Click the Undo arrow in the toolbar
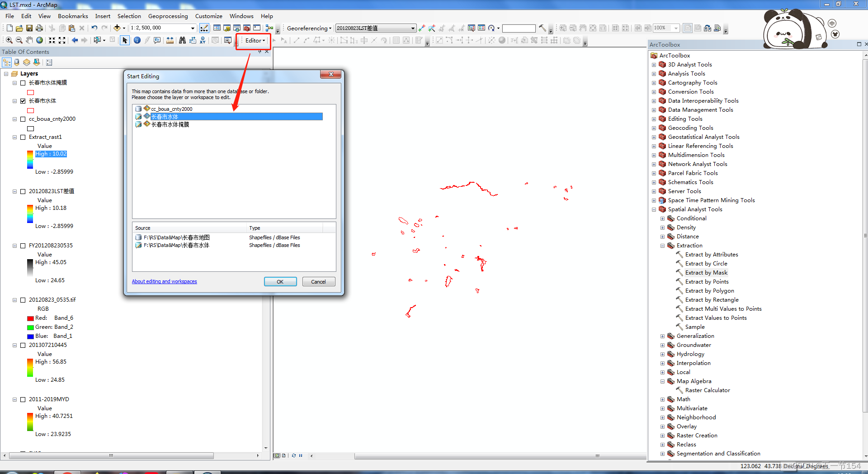This screenshot has width=868, height=474. tap(94, 28)
